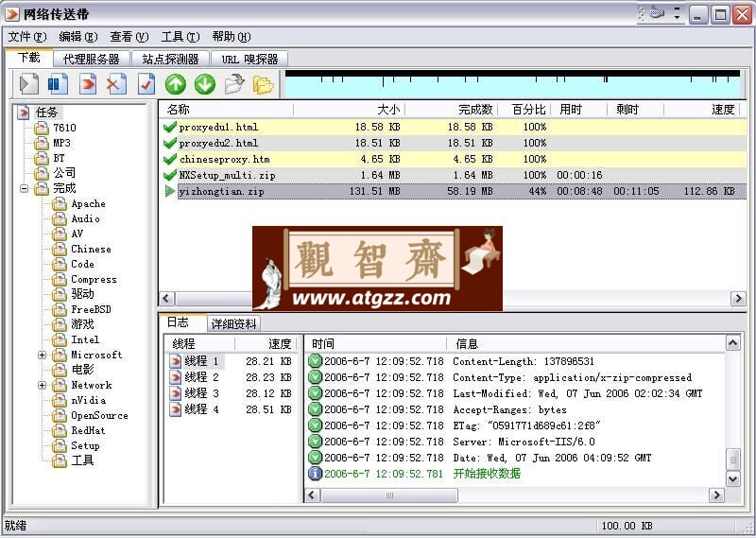Sort by the 名称 column header
756x538 pixels.
point(226,110)
